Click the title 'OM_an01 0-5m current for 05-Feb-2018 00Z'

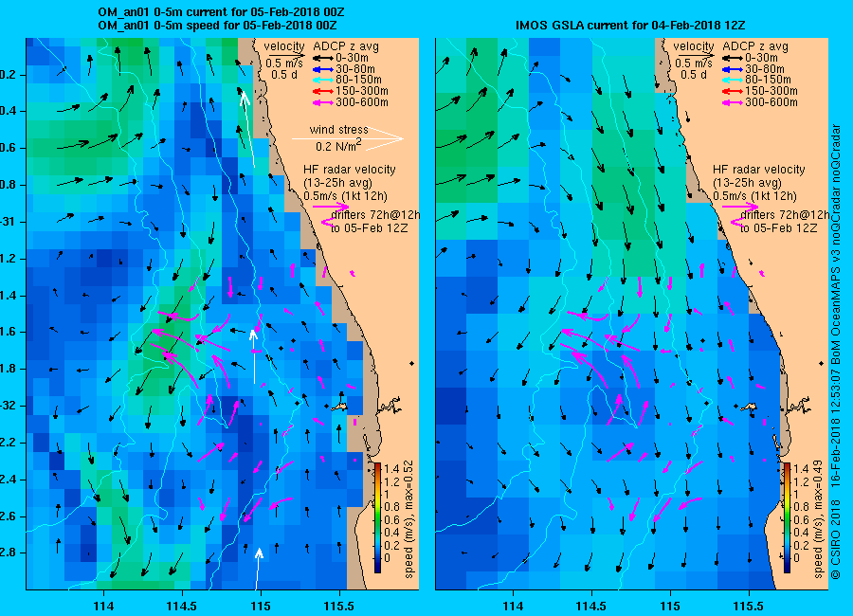[221, 12]
